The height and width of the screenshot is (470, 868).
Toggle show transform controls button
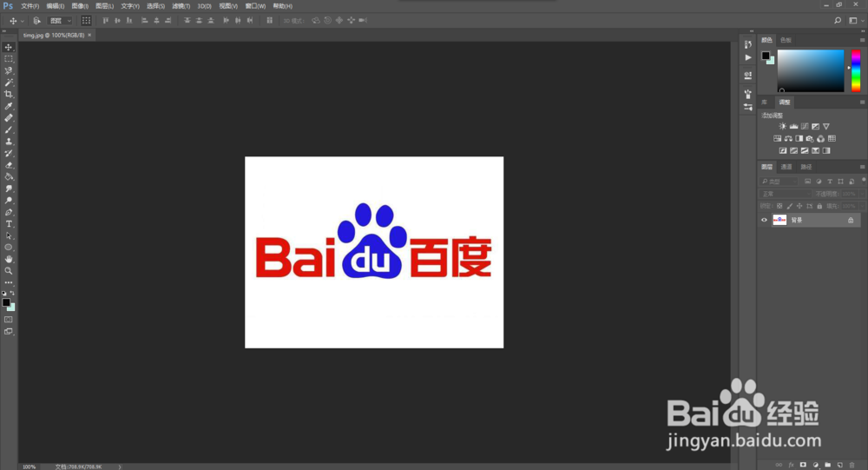pyautogui.click(x=86, y=21)
